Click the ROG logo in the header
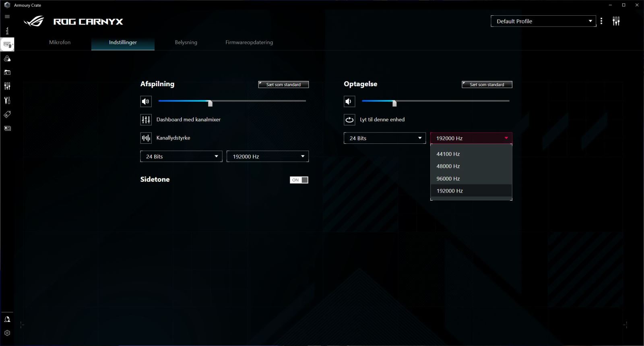 coord(34,21)
